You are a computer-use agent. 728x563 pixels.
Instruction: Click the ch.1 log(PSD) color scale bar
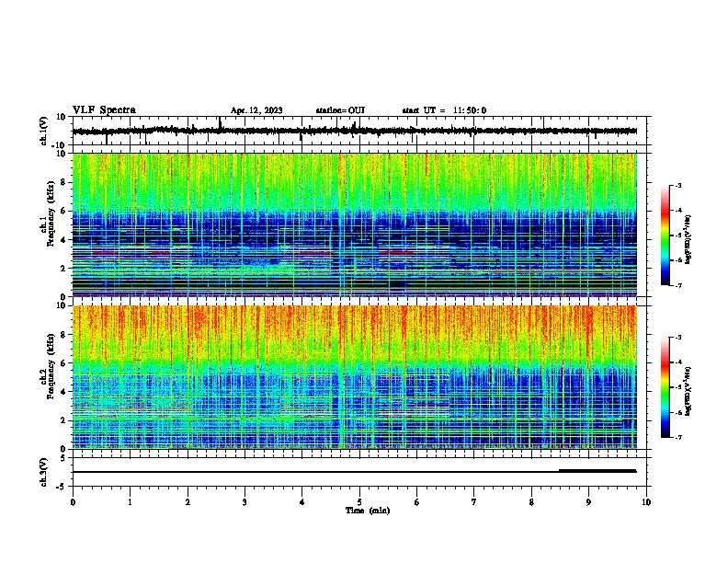(665, 236)
